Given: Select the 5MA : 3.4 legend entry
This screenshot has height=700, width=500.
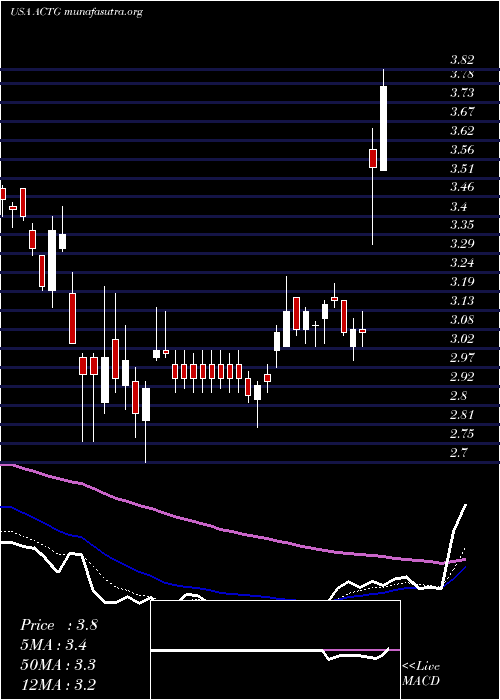Looking at the screenshot, I should [x=54, y=645].
